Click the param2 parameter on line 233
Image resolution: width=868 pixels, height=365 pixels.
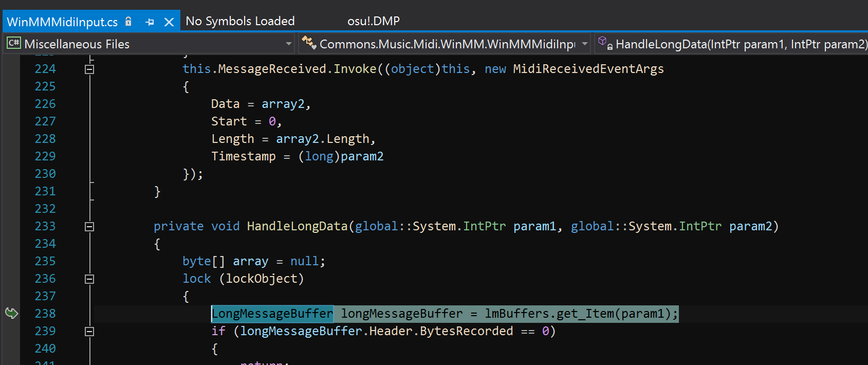pos(750,226)
